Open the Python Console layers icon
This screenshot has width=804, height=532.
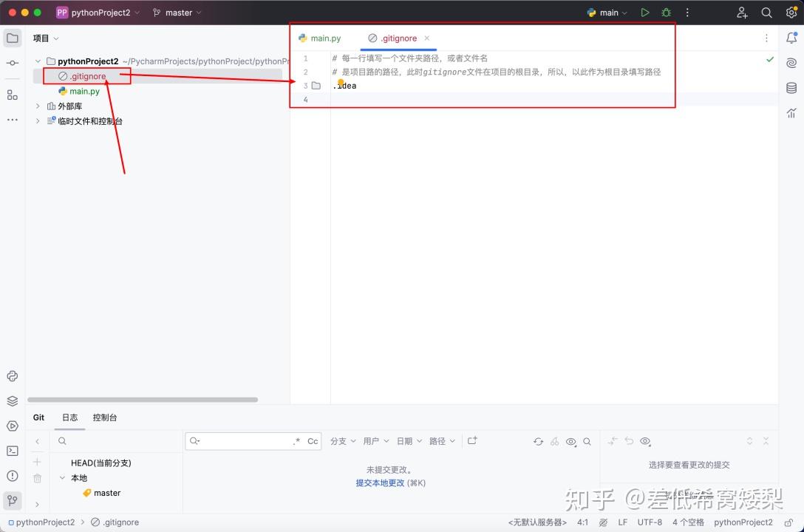coord(13,401)
